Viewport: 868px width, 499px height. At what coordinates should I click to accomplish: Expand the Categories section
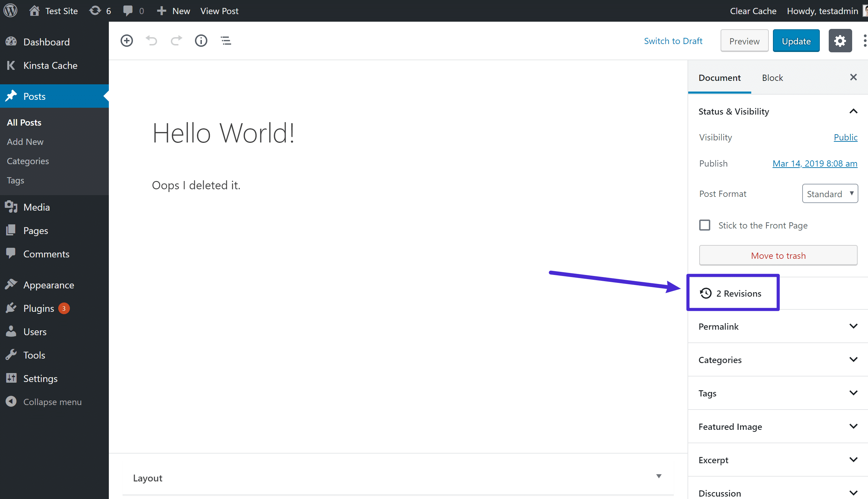pyautogui.click(x=854, y=360)
